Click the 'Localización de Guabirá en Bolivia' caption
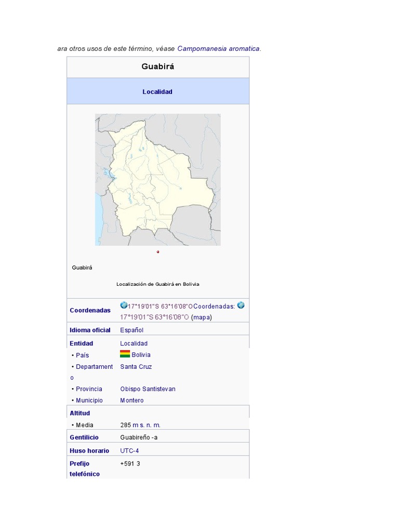399x532 pixels. point(158,284)
